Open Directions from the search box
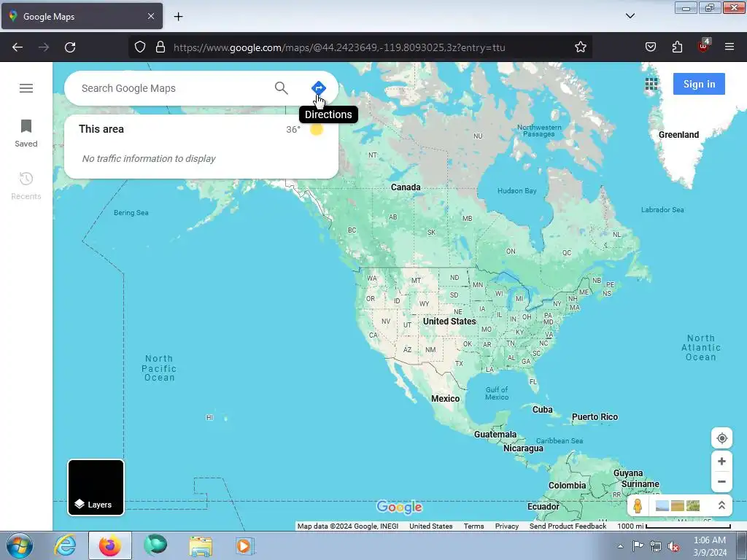Image resolution: width=747 pixels, height=560 pixels. pos(318,88)
